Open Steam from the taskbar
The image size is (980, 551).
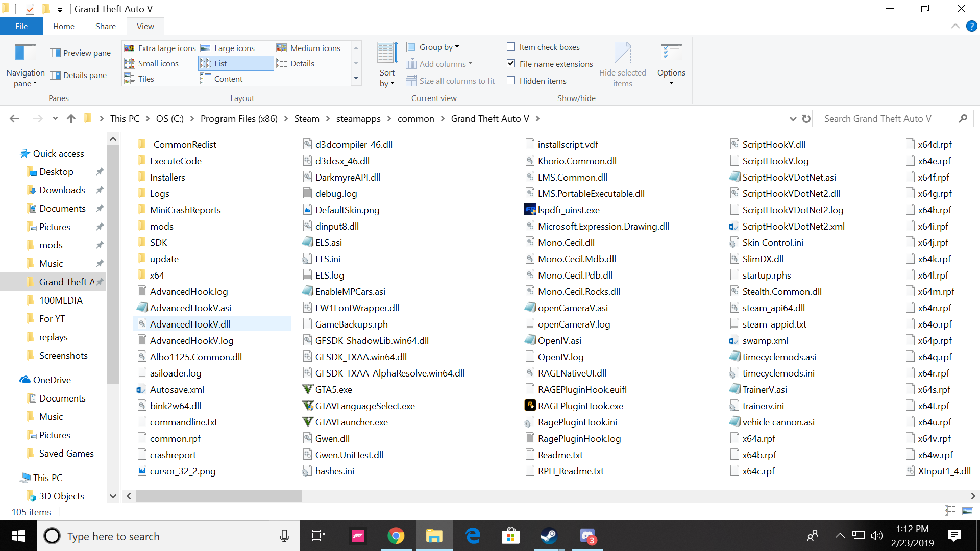pyautogui.click(x=549, y=536)
